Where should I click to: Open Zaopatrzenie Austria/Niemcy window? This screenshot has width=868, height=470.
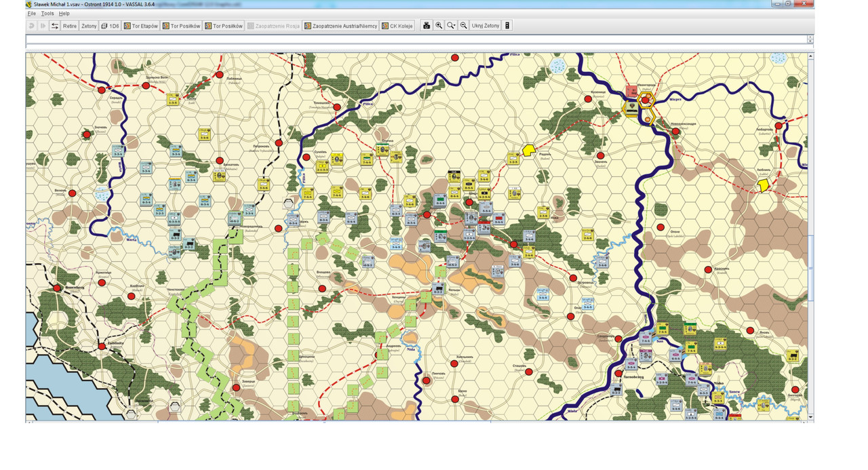click(x=340, y=26)
